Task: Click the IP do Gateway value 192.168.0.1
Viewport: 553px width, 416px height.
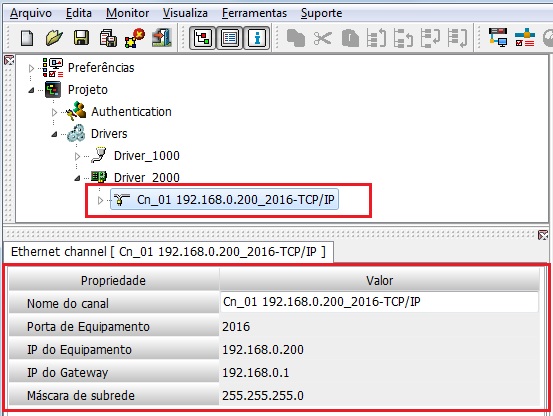Action: point(255,372)
